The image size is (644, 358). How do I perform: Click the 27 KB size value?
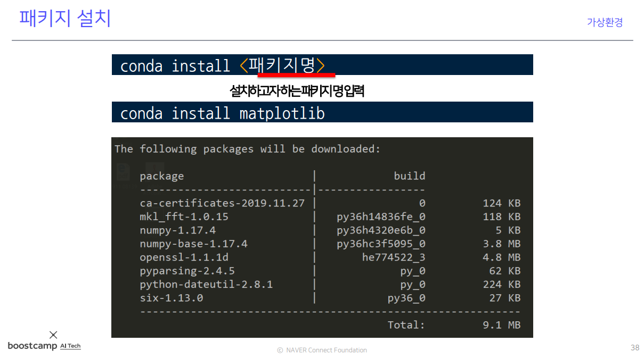coord(505,298)
